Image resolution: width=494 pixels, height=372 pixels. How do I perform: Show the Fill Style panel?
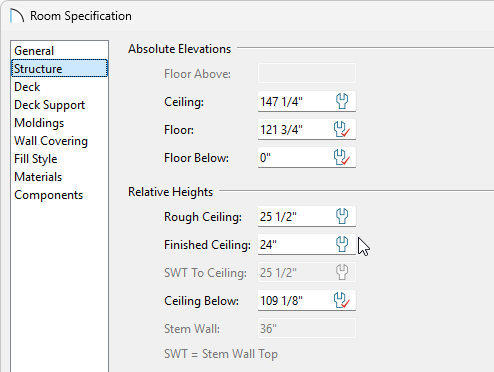pyautogui.click(x=59, y=159)
